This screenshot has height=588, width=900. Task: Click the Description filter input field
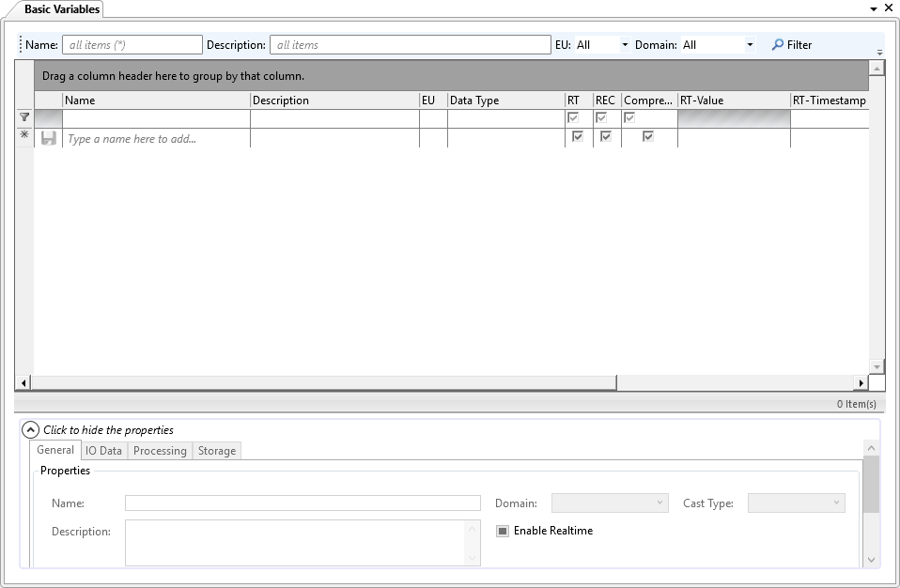(x=409, y=44)
